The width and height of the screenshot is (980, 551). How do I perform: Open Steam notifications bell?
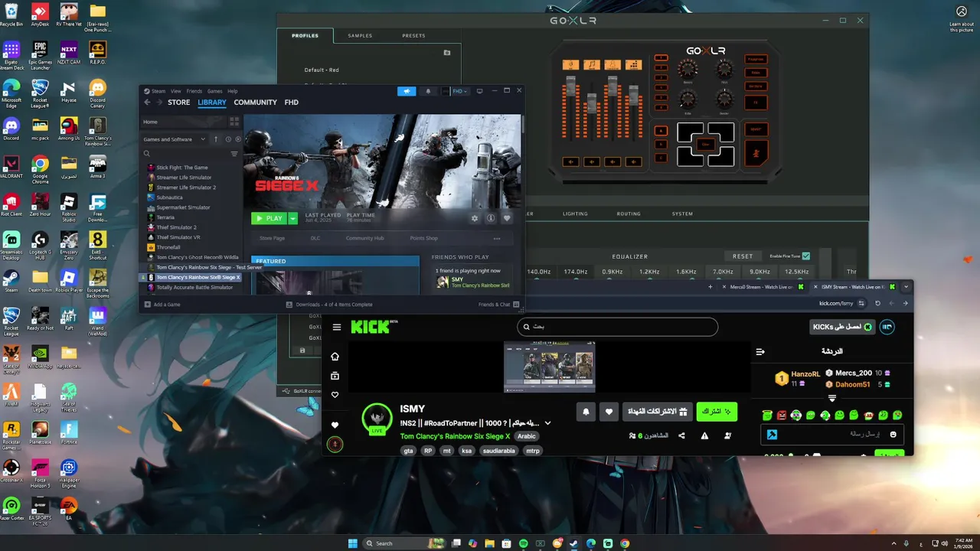(428, 91)
